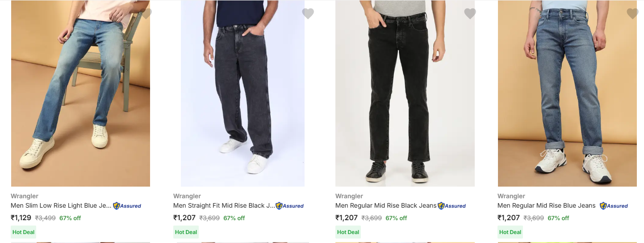Viewport: 644px width, 243px height.
Task: View the straight fit black jeans photo
Action: pos(243,94)
